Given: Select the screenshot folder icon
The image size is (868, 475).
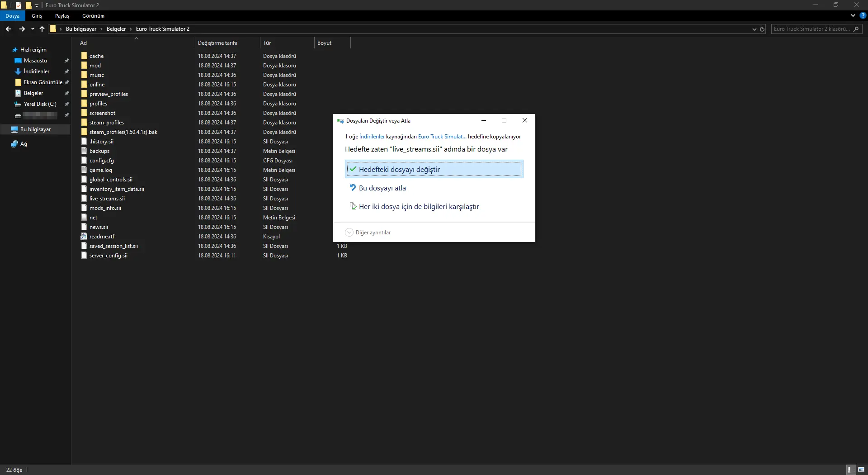Looking at the screenshot, I should tap(84, 113).
